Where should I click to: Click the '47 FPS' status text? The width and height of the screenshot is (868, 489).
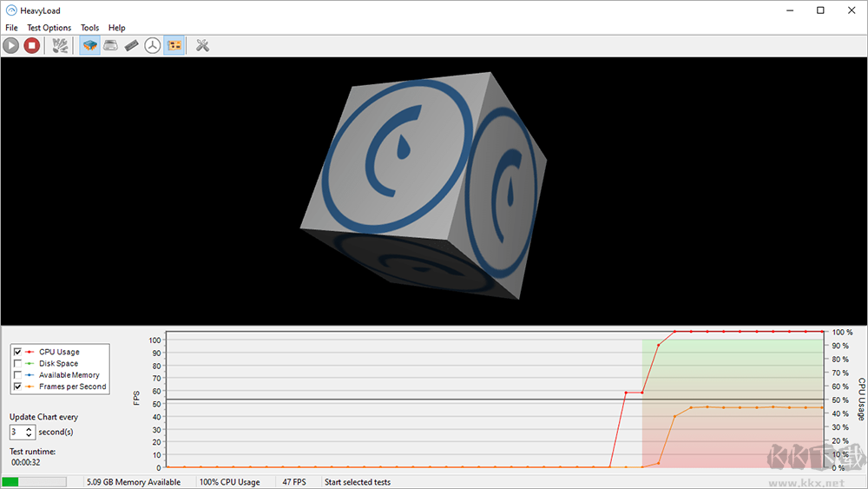click(x=294, y=482)
